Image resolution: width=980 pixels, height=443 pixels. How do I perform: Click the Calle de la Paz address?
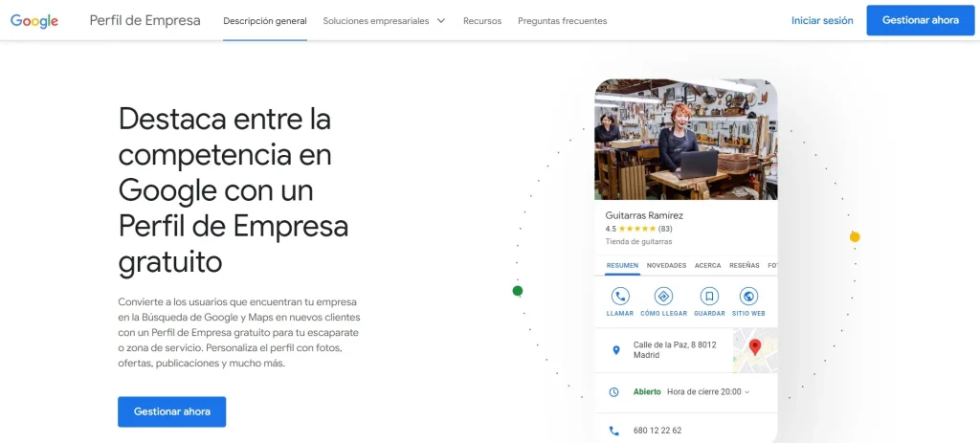pos(675,350)
